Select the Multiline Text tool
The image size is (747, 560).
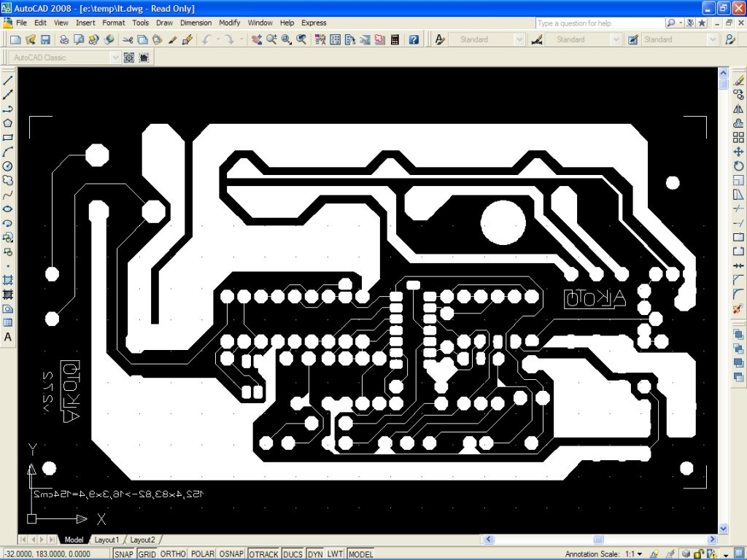coord(7,337)
